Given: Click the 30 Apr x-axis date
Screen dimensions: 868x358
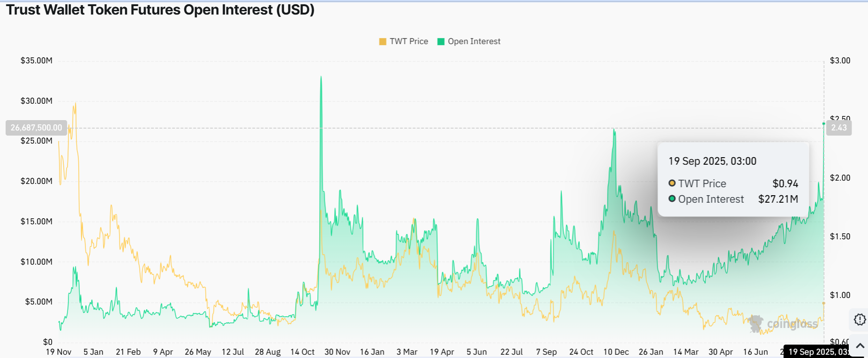Looking at the screenshot, I should tap(720, 352).
